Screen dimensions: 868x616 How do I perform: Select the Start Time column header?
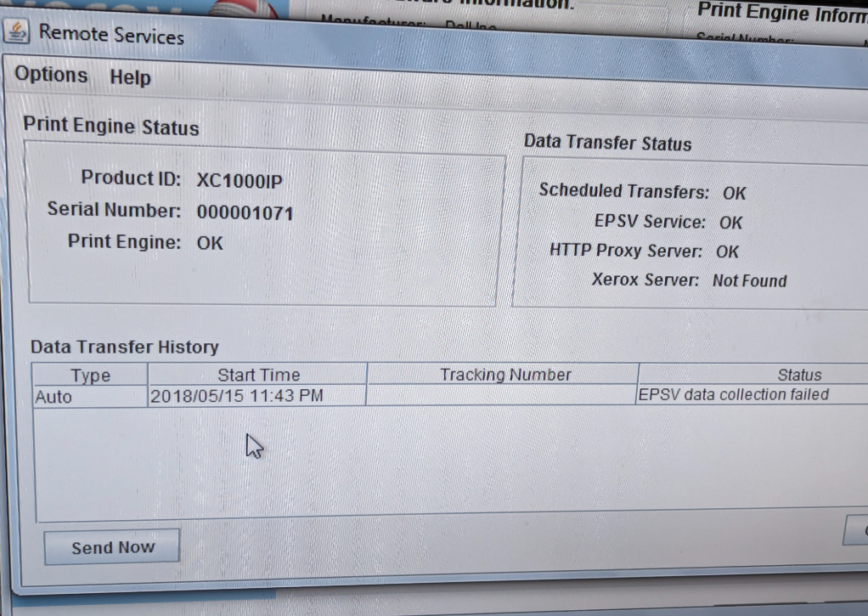coord(258,375)
